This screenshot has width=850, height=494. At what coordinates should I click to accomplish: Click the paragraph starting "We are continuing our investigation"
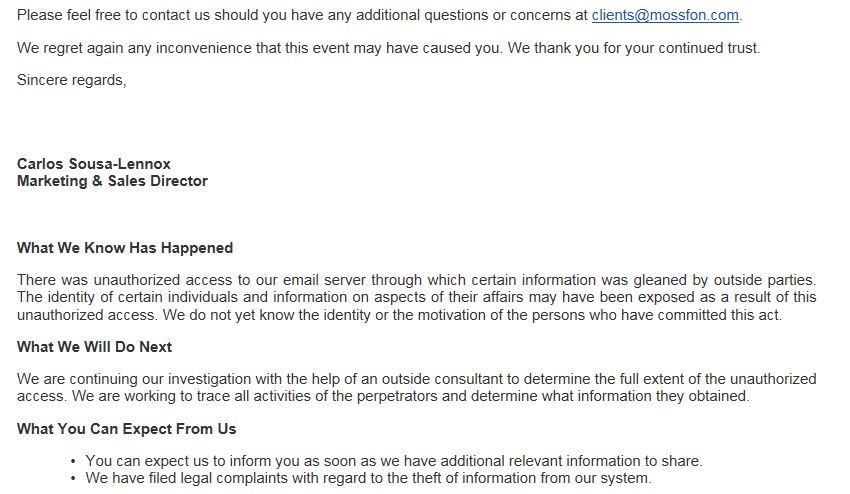pos(416,388)
